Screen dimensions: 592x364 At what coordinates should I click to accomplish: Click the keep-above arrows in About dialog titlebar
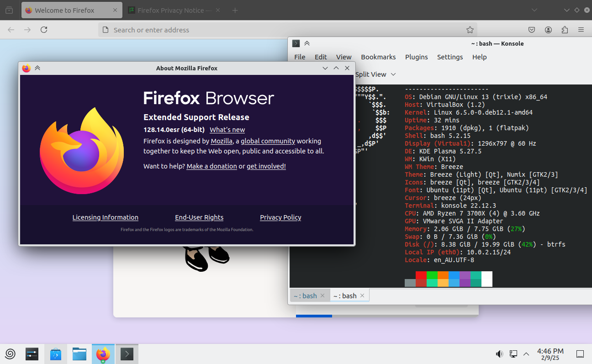coord(37,68)
